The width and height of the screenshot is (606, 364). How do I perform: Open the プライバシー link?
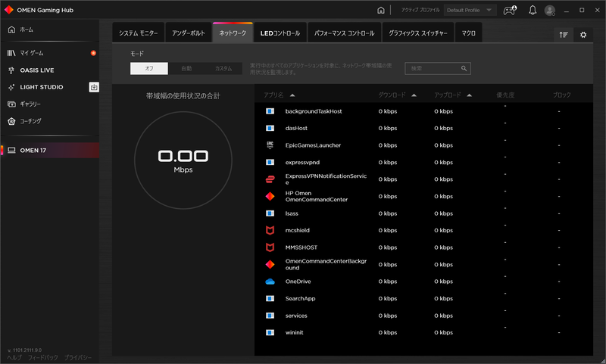click(x=78, y=358)
